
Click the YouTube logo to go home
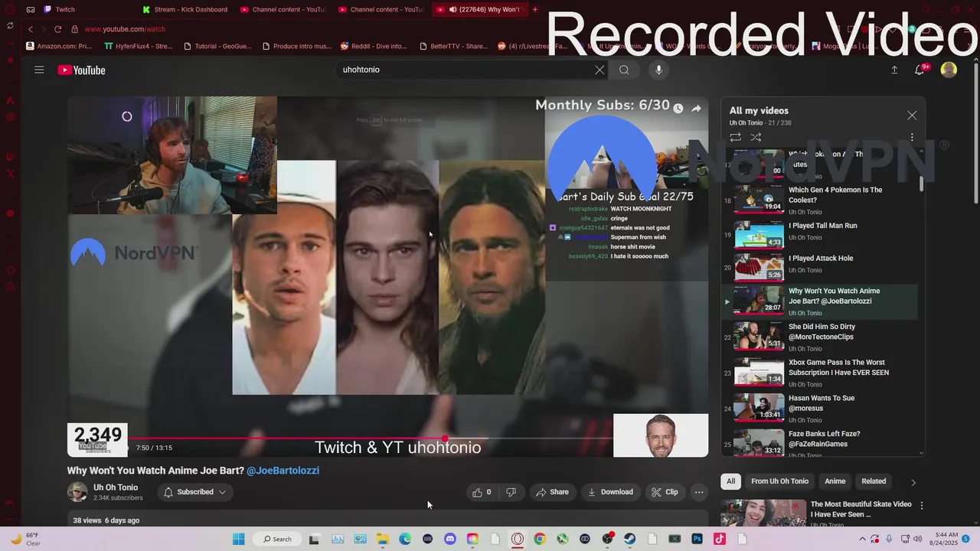[x=81, y=70]
